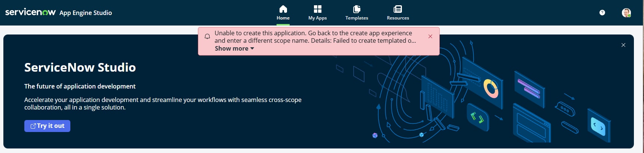Open the help question mark icon
The image size is (644, 153).
[602, 12]
